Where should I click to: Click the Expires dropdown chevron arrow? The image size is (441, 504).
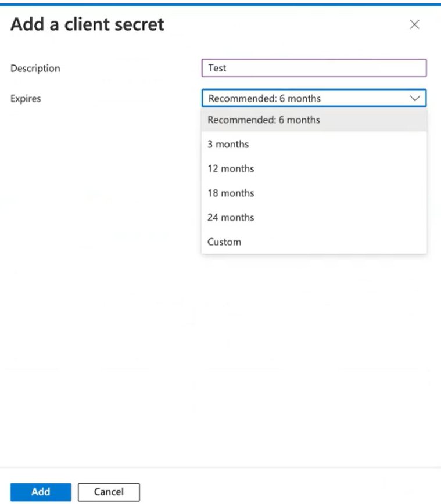click(415, 99)
